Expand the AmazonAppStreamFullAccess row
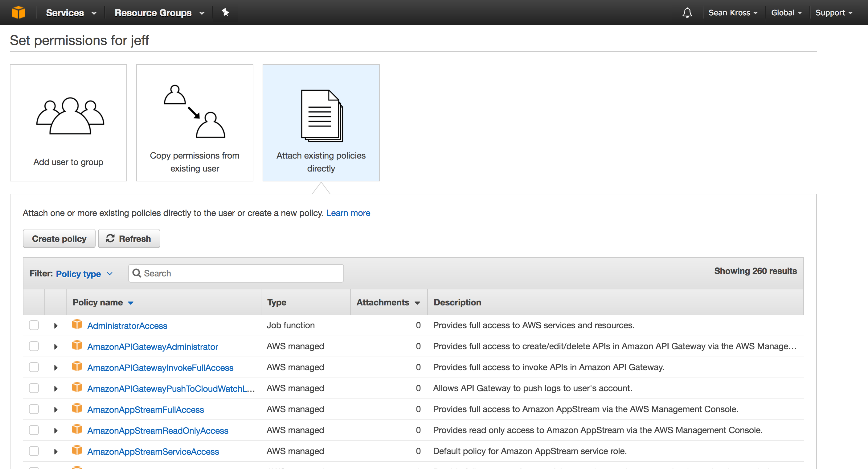The image size is (868, 472). pos(55,410)
